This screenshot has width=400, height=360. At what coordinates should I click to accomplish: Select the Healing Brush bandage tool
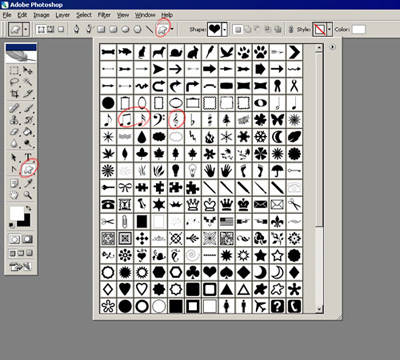[x=14, y=108]
